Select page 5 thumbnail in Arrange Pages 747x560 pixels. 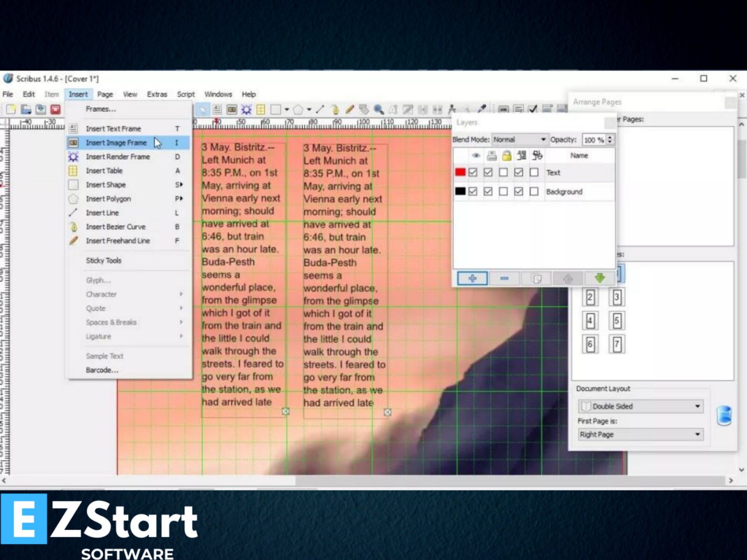[617, 321]
